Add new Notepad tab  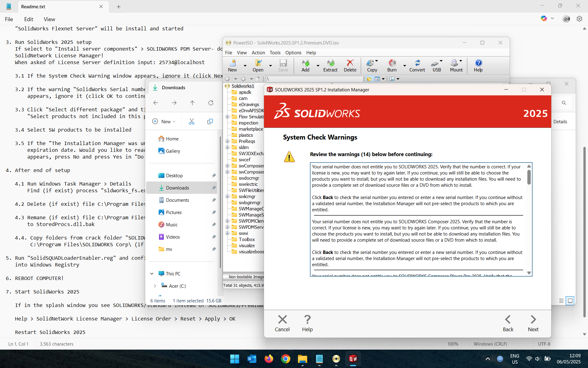click(119, 6)
